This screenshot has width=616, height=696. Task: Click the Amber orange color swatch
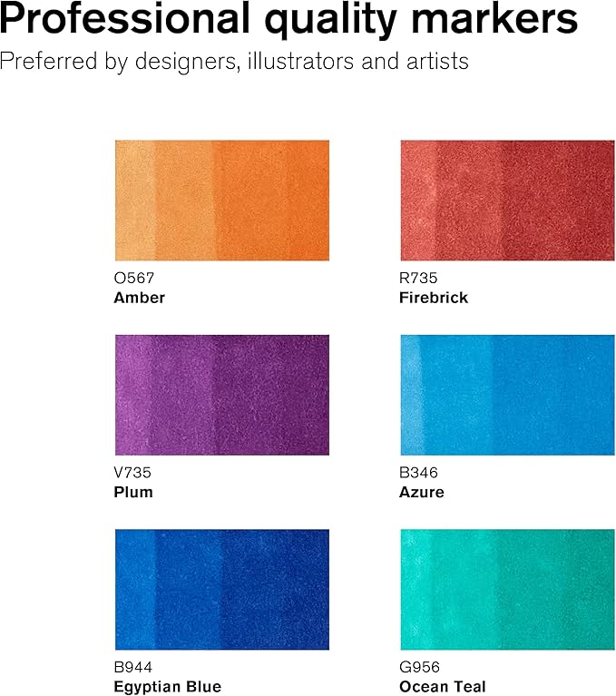(x=221, y=201)
